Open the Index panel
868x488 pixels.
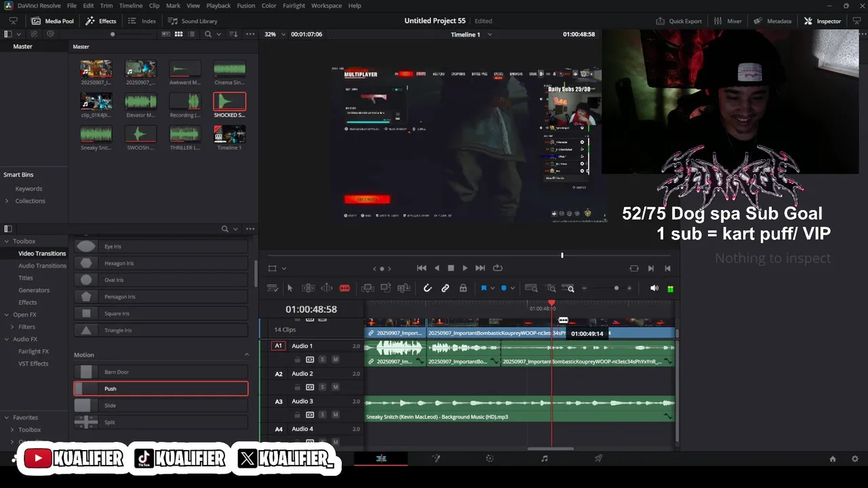142,21
